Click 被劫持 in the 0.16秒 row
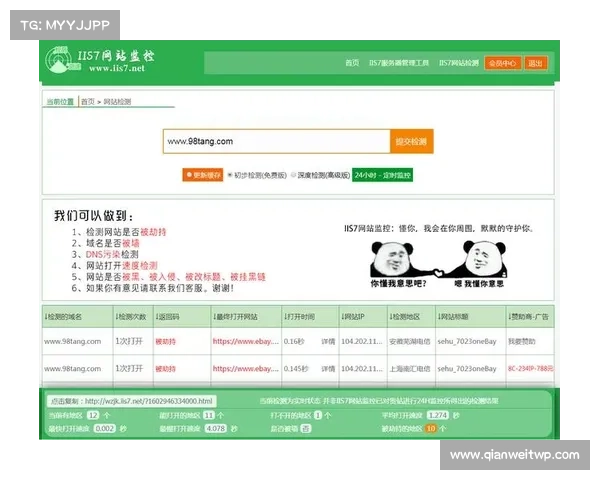Screen dimensions: 600x480 (x=165, y=341)
